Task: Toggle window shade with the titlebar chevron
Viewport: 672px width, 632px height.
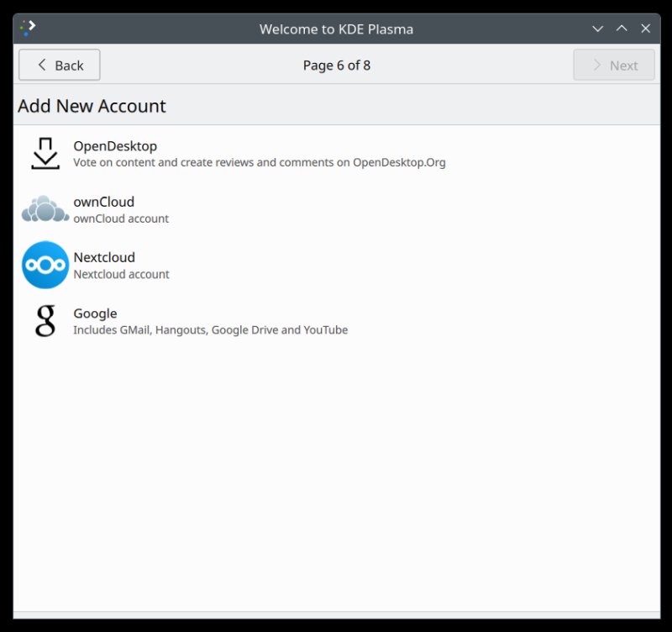Action: (597, 28)
